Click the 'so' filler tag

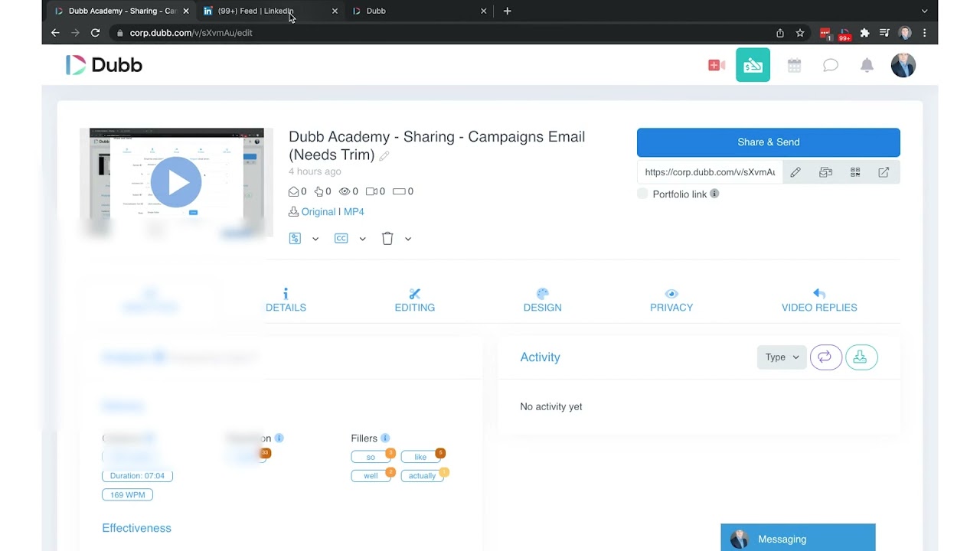371,457
